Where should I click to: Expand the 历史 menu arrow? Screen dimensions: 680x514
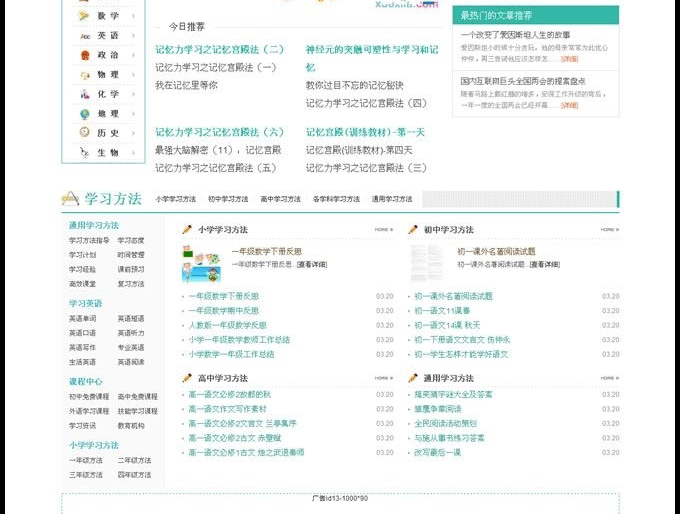[x=133, y=133]
